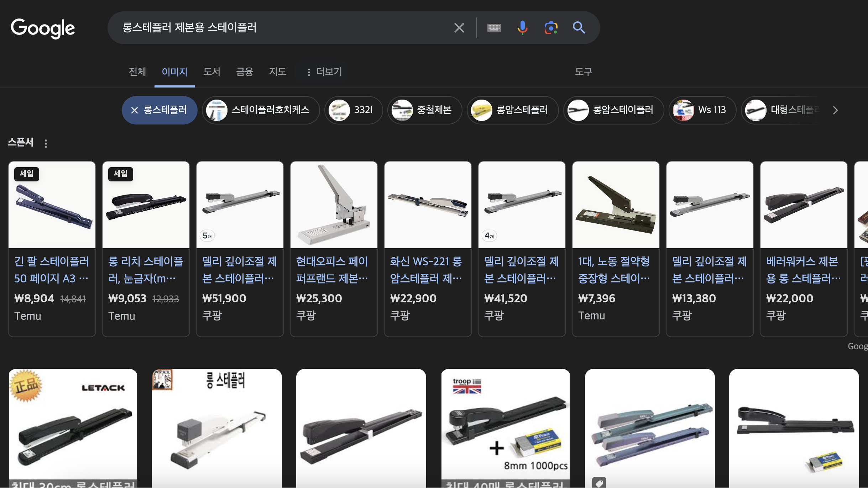868x488 pixels.
Task: Click Temu seller under ₩8,904 item
Action: (28, 316)
